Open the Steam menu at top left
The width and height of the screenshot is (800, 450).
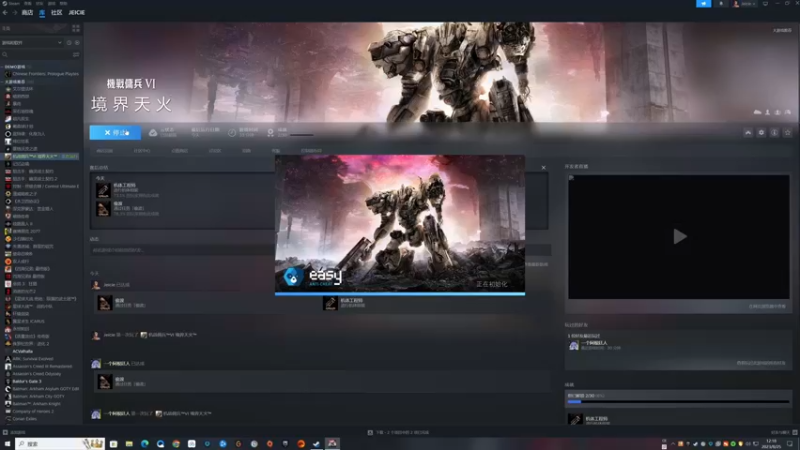point(10,4)
